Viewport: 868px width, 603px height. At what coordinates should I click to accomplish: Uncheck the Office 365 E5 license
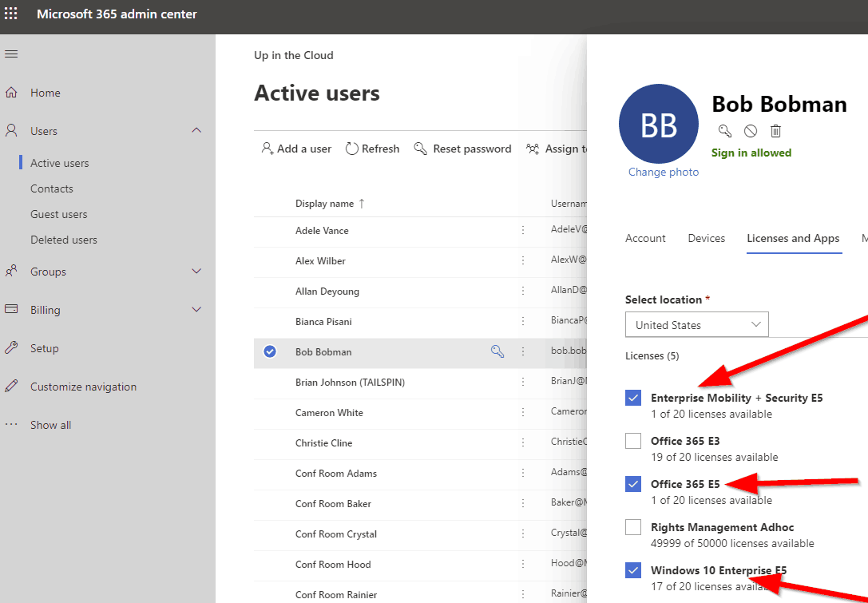point(633,484)
